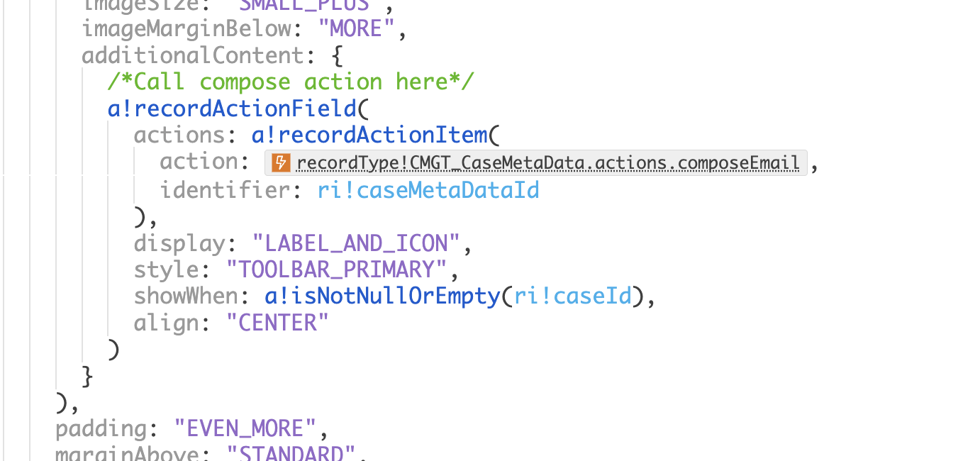
Task: Place cursor on the /*Call compose action here*/ comment
Action: pyautogui.click(x=291, y=82)
